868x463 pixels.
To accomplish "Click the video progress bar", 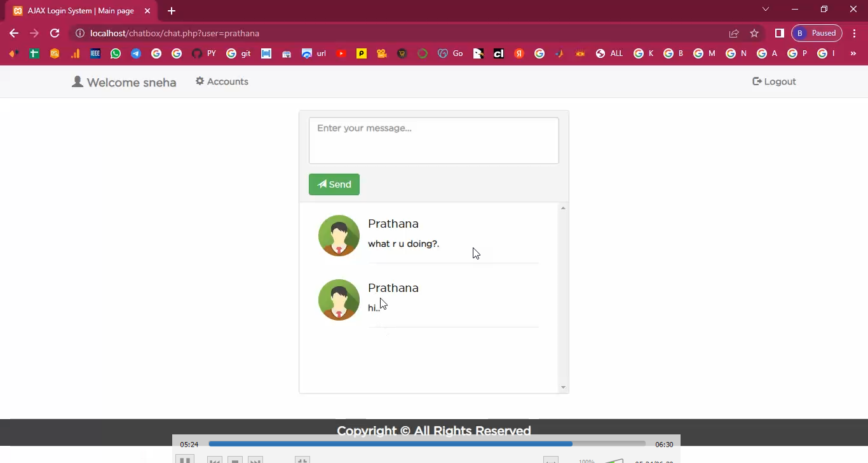I will [426, 444].
